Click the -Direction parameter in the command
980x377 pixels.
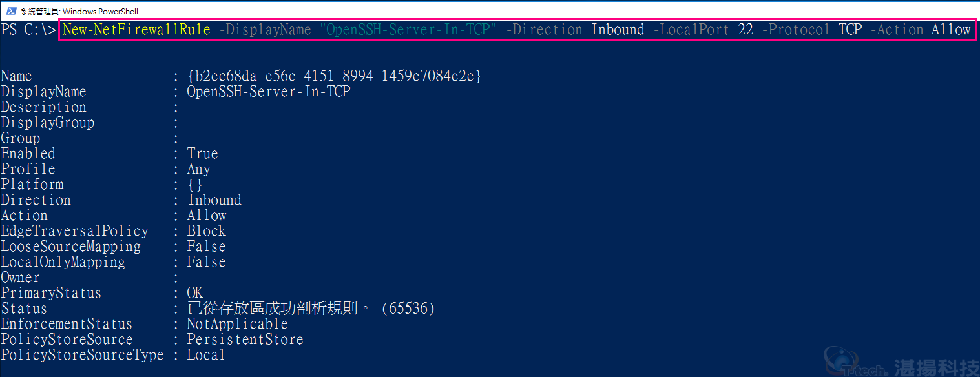pyautogui.click(x=544, y=30)
